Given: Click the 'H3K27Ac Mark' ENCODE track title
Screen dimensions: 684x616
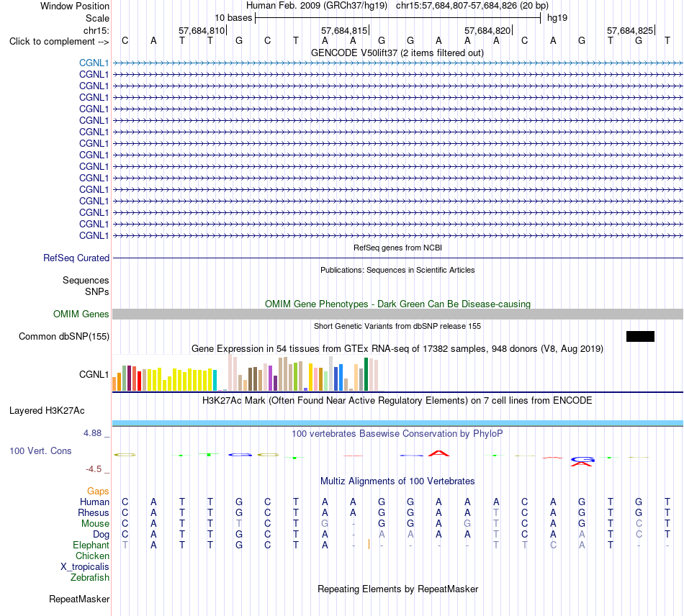Looking at the screenshot, I should [397, 400].
